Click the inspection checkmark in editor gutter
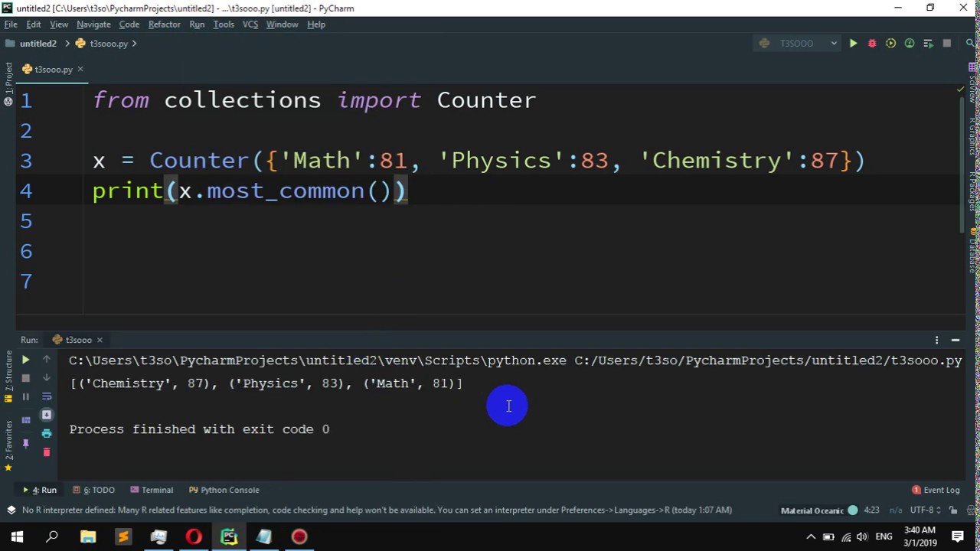980x551 pixels. 961,90
